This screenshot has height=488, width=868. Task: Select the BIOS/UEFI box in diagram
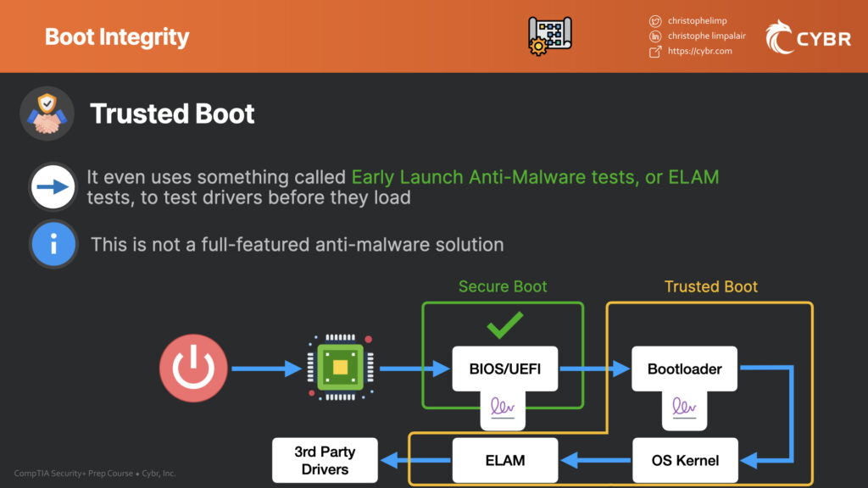tap(505, 369)
